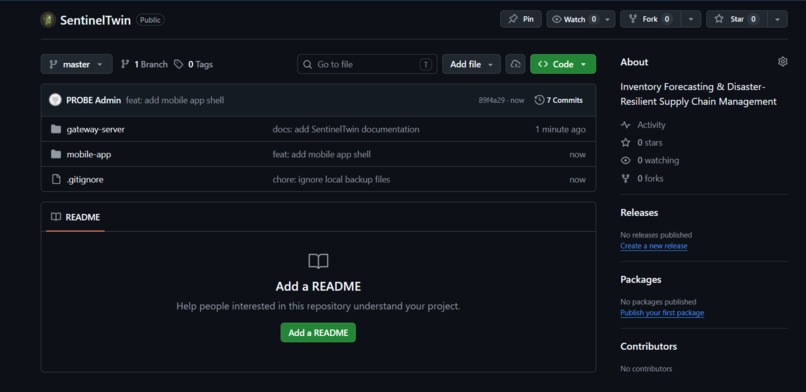Click the '1 minute ago' timestamp

[560, 129]
